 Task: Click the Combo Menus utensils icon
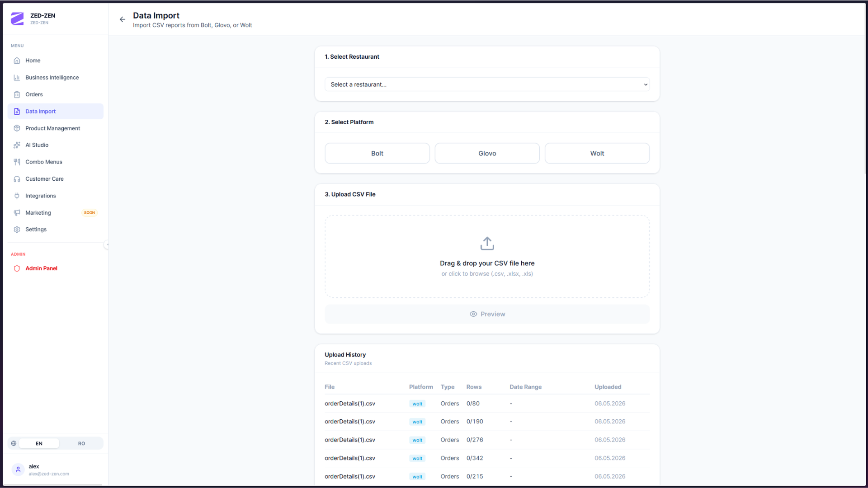click(x=17, y=162)
